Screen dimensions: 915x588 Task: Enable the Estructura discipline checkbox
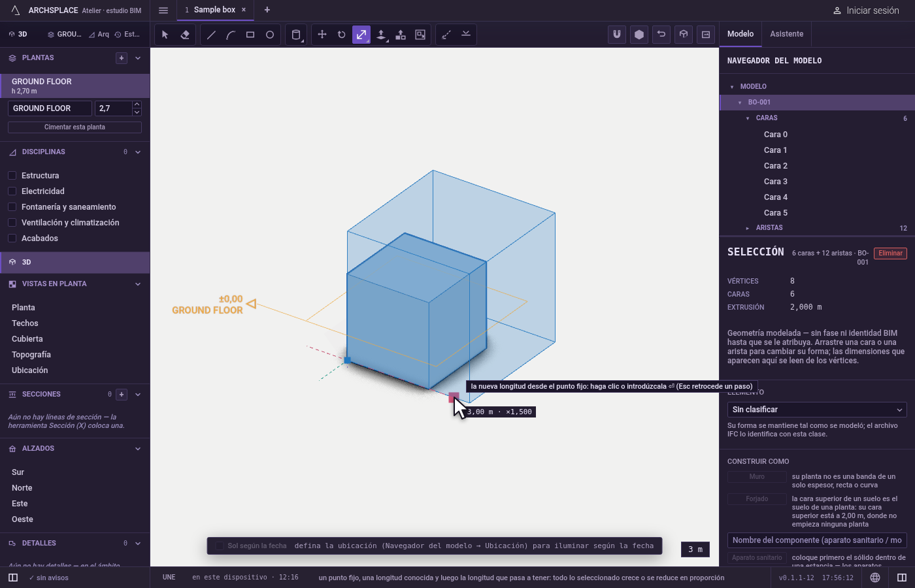coord(12,176)
